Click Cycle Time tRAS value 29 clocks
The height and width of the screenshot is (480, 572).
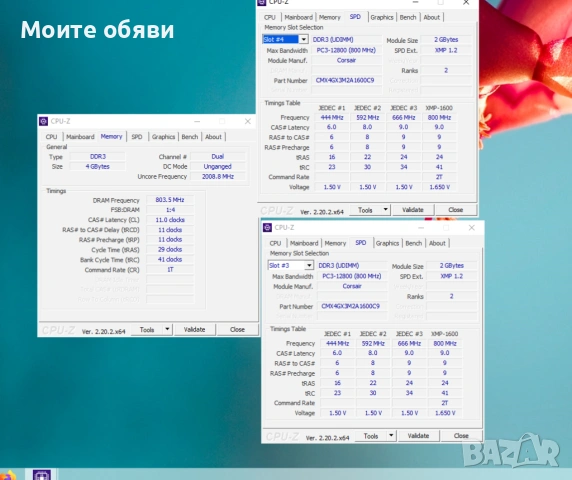170,249
